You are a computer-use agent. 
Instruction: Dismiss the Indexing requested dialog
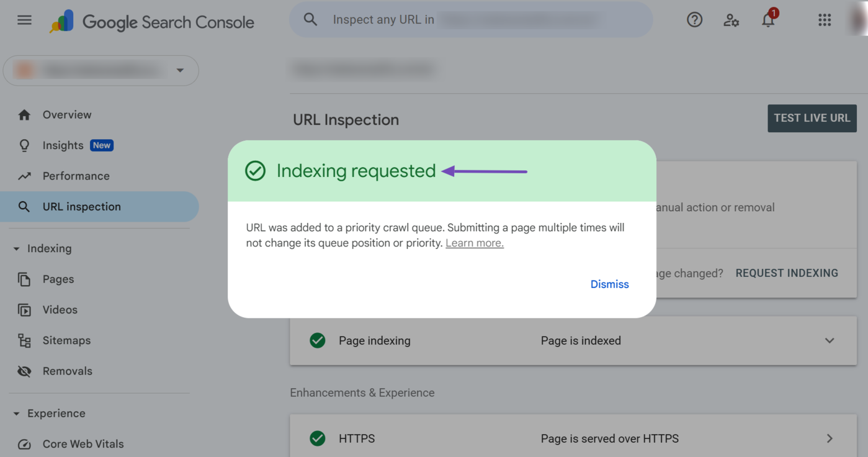609,284
